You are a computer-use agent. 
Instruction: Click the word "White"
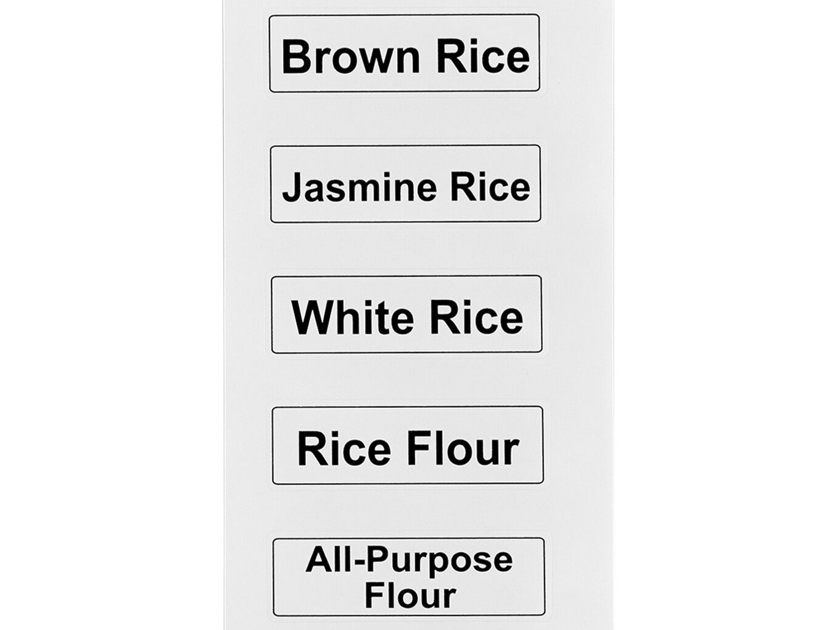pos(352,318)
